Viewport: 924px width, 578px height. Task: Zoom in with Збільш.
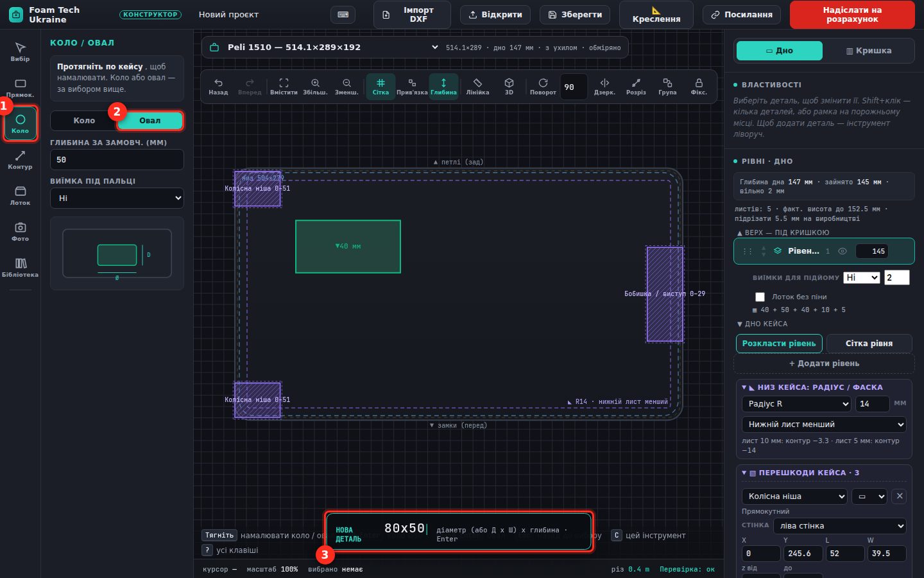[x=315, y=87]
